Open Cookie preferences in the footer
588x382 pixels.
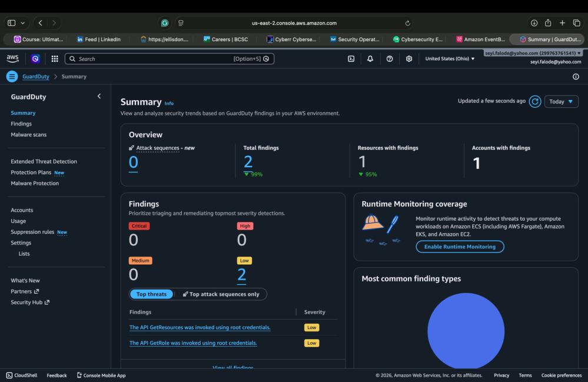coord(562,376)
